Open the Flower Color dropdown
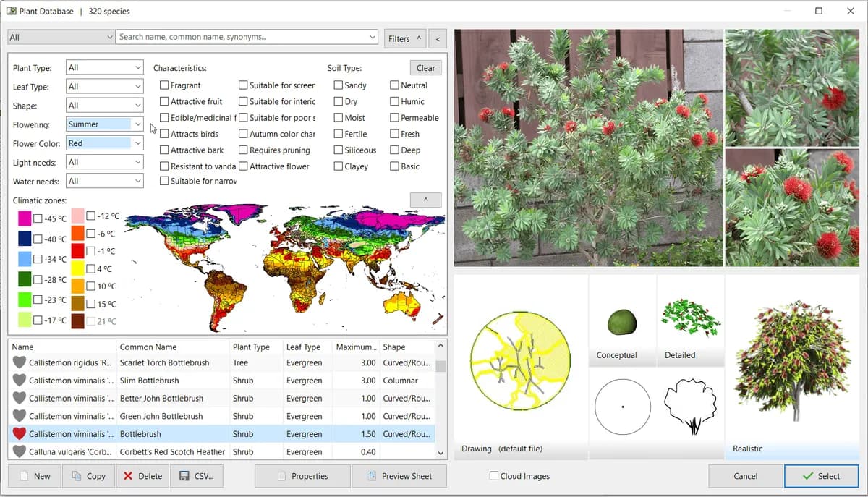 click(104, 143)
